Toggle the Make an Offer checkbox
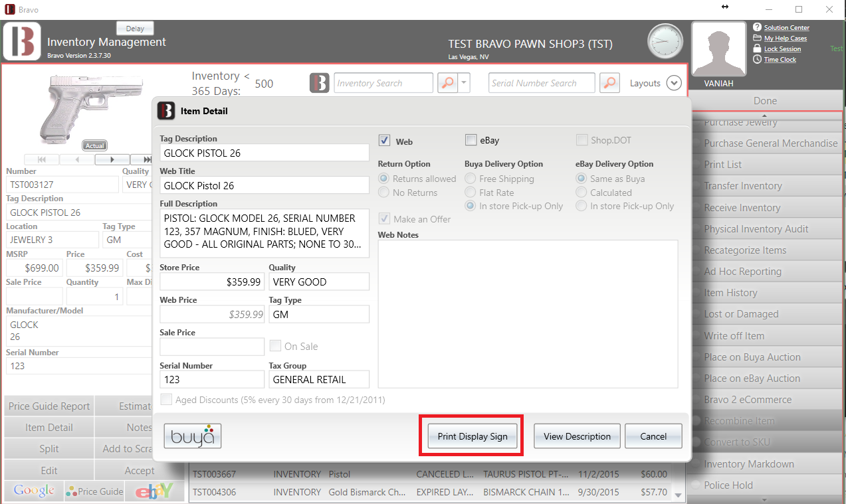This screenshot has width=846, height=504. coord(384,219)
